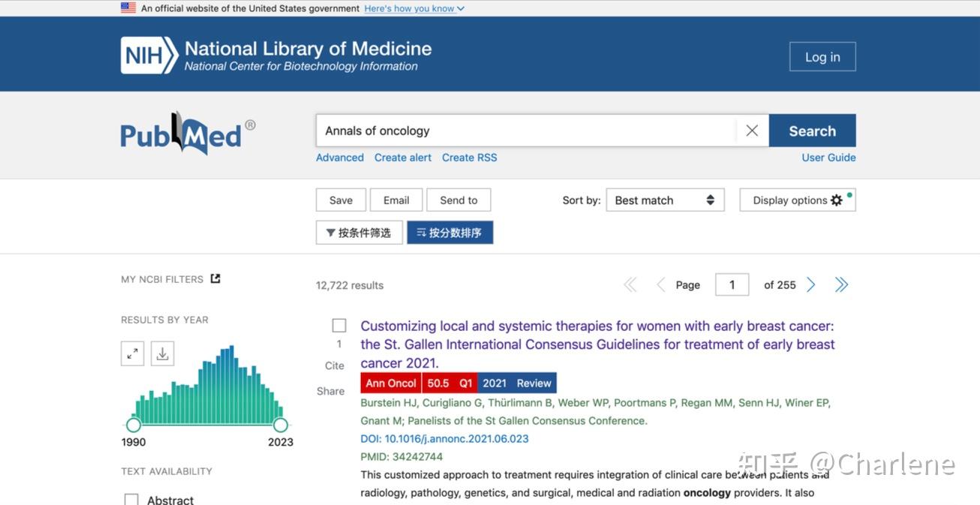Screen dimensions: 980x505
Task: Open the Send to menu
Action: (x=458, y=200)
